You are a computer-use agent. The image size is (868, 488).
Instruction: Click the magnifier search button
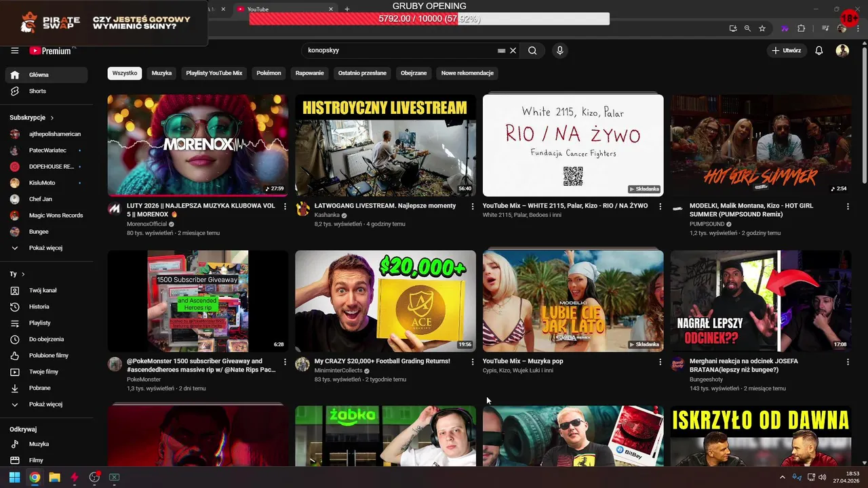pos(532,50)
